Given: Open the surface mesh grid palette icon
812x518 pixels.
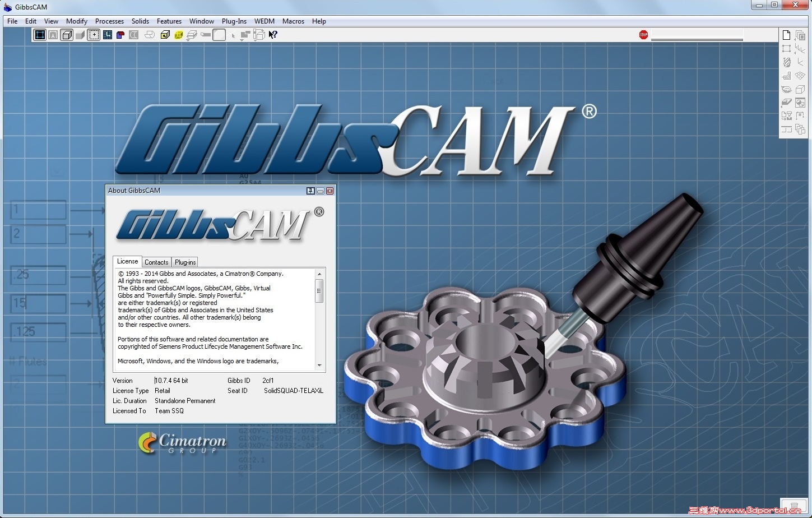Looking at the screenshot, I should click(x=800, y=75).
